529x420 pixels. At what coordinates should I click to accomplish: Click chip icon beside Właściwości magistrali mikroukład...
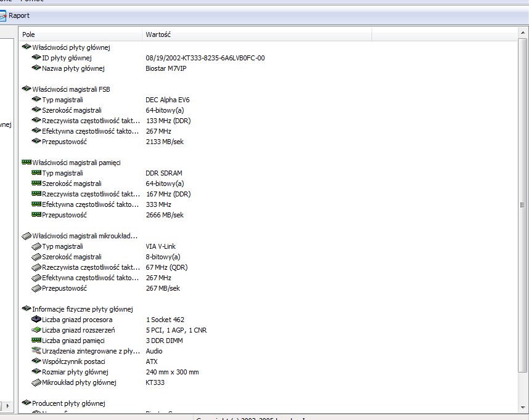point(27,236)
